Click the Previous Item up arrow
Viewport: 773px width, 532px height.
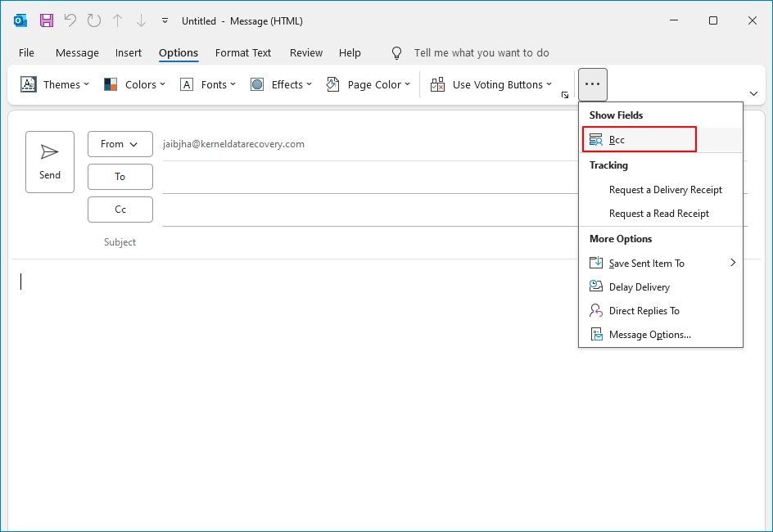(117, 20)
